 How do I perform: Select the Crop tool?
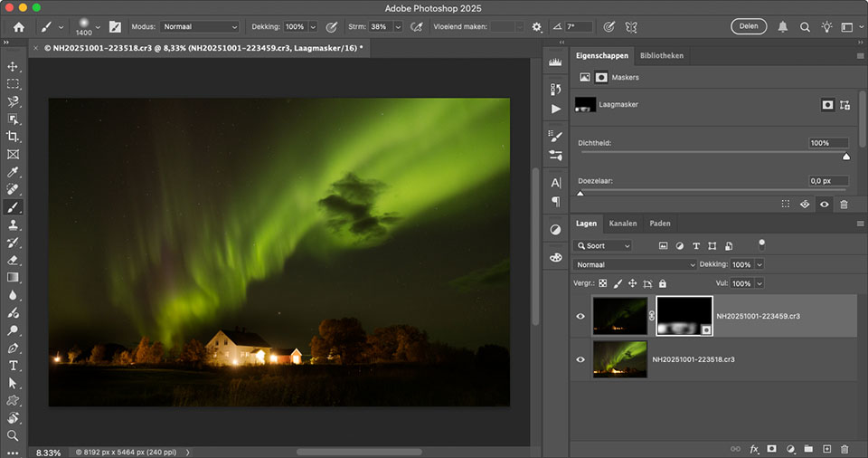point(13,137)
